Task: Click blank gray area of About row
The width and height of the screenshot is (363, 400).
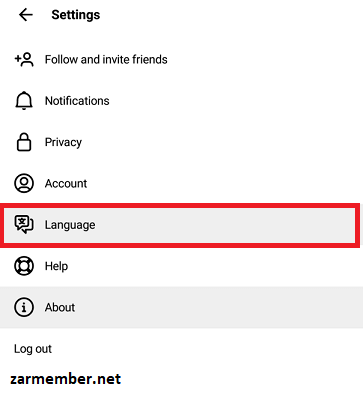Action: click(x=217, y=307)
